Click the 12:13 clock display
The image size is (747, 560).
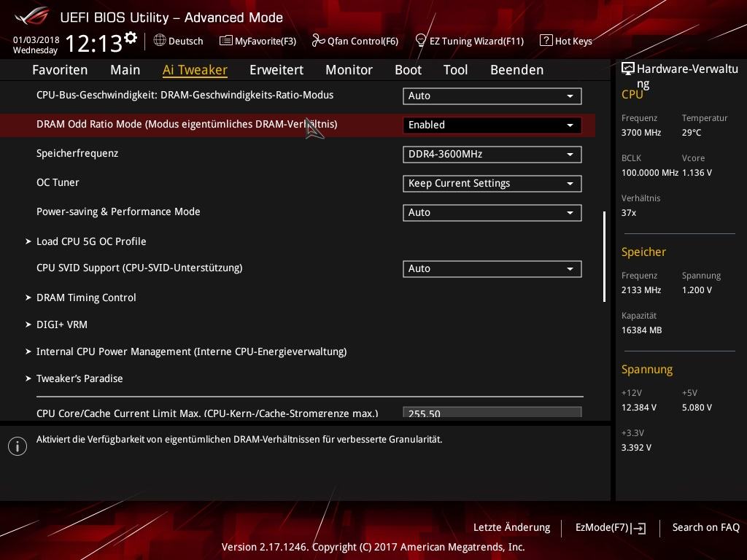point(94,43)
